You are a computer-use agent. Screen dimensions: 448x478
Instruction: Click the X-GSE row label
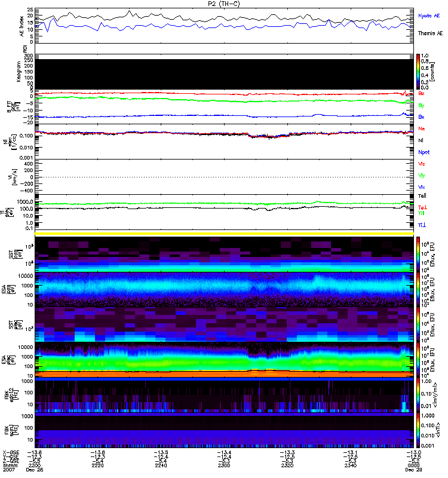(11, 452)
